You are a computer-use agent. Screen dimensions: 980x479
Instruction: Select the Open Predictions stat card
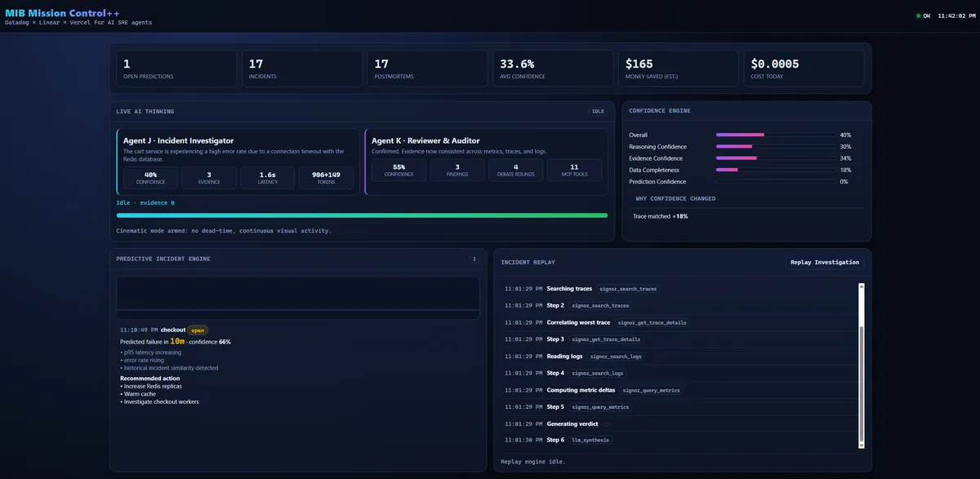point(176,69)
